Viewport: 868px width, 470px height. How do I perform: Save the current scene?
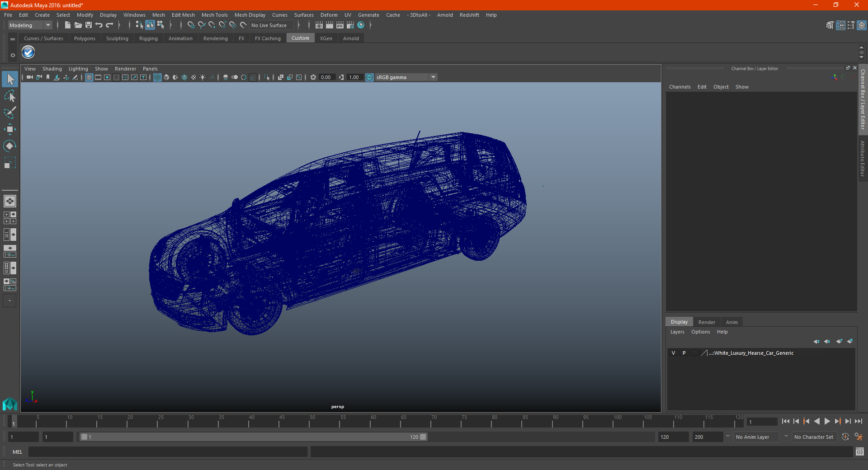coord(89,25)
